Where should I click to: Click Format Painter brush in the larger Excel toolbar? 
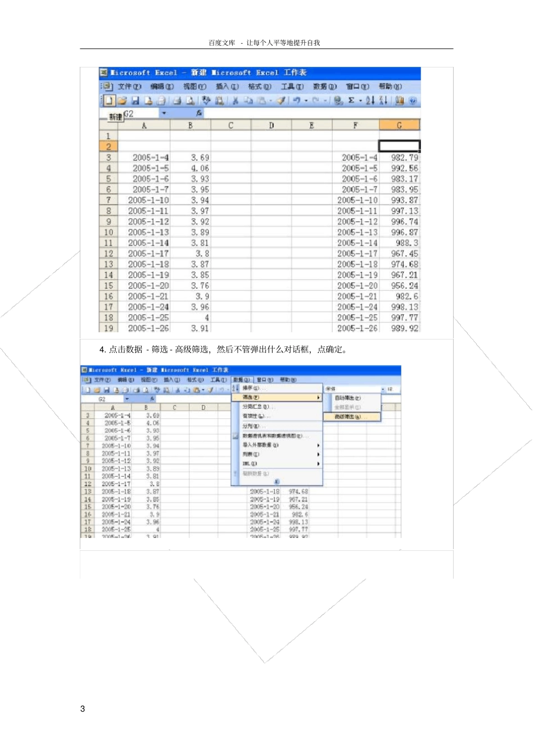(280, 101)
